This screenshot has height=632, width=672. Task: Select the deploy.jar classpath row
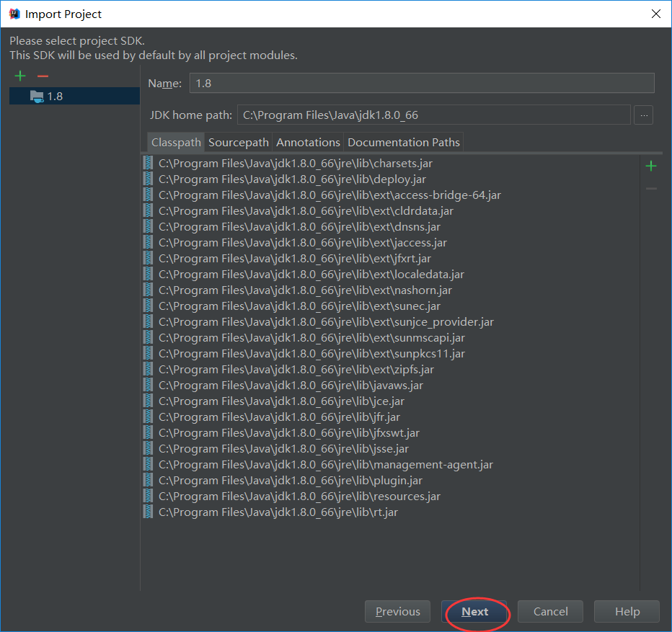point(391,179)
